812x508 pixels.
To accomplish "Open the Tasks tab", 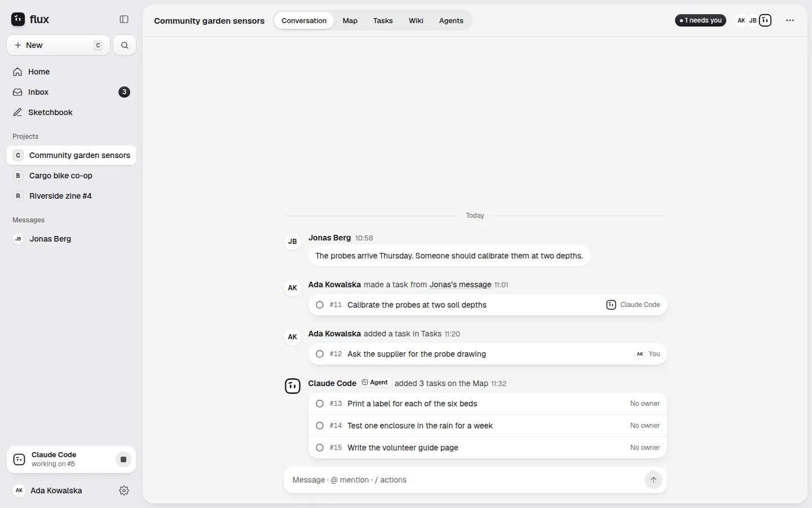I will pos(383,20).
